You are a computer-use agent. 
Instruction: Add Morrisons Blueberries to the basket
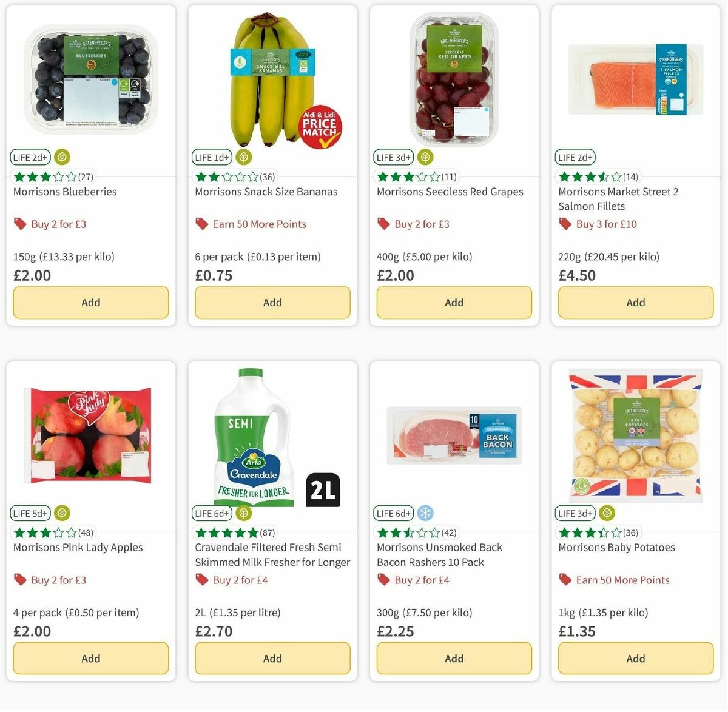pos(91,302)
